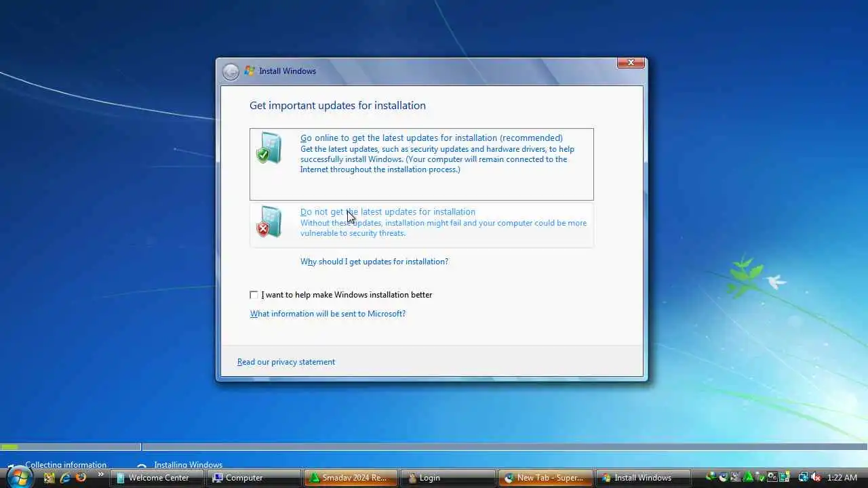The image size is (868, 488).
Task: Go back using the round arrow button
Action: [231, 71]
